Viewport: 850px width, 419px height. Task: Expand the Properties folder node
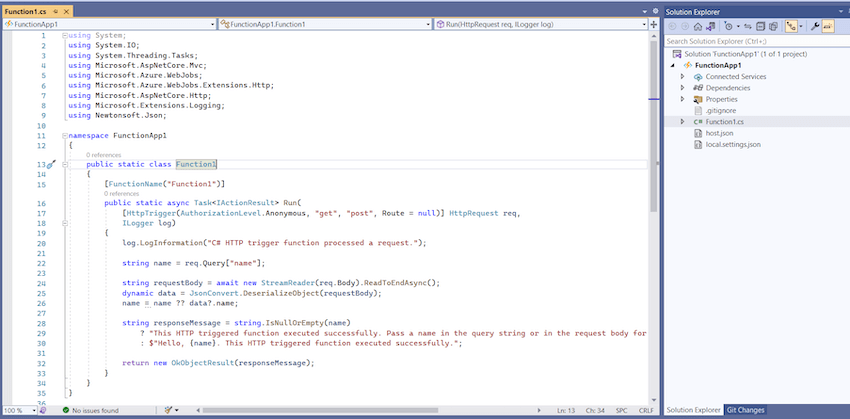pyautogui.click(x=682, y=99)
